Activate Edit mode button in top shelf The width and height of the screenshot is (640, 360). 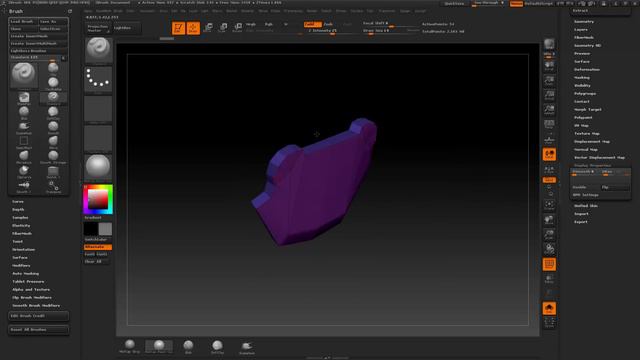(178, 28)
